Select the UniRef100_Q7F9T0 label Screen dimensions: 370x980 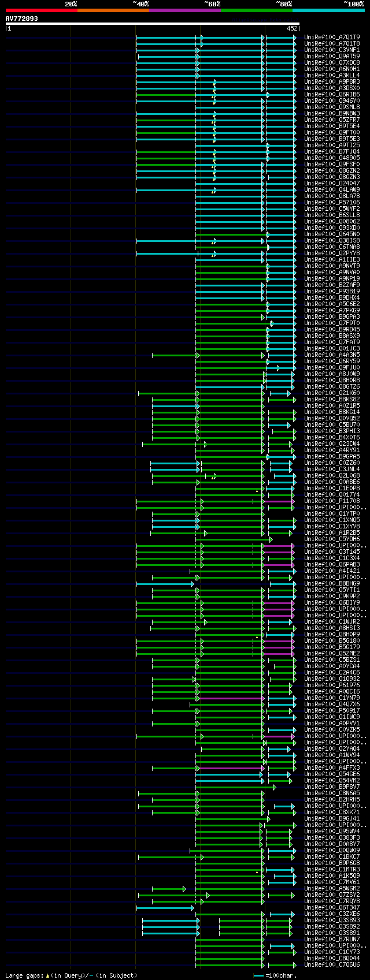click(332, 323)
